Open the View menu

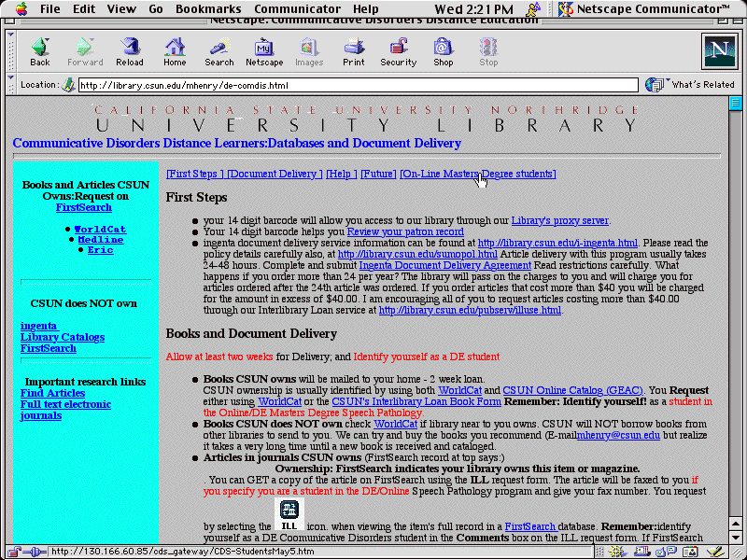121,9
